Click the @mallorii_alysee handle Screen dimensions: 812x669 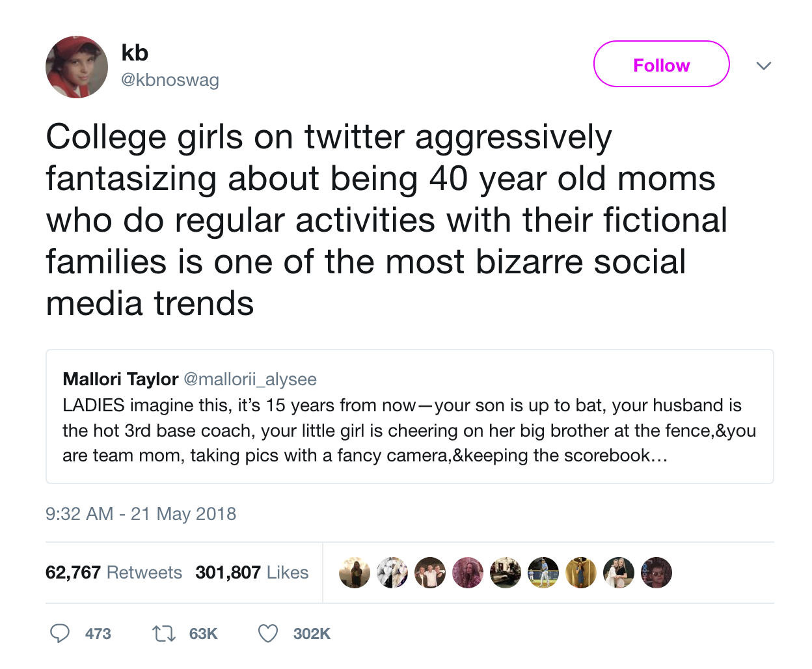coord(250,379)
